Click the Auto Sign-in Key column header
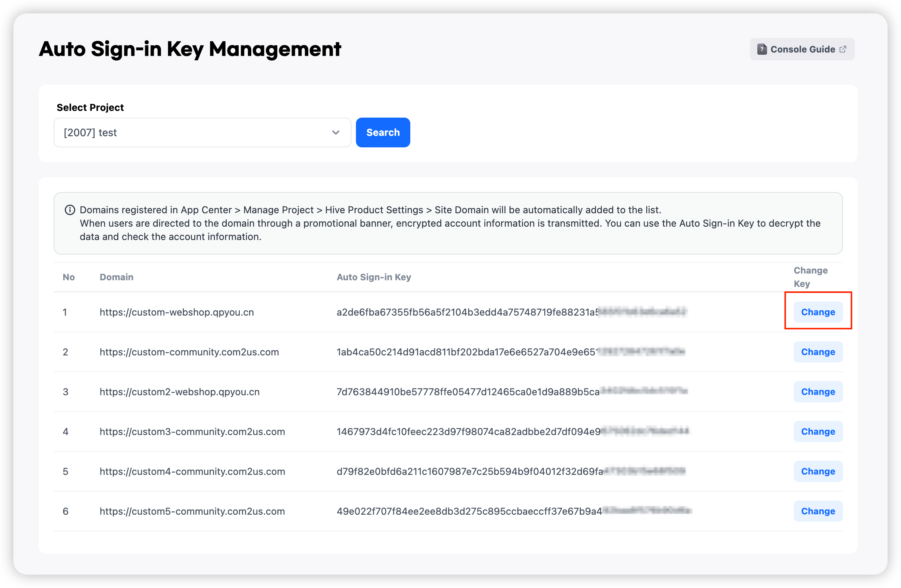The width and height of the screenshot is (901, 588). click(x=374, y=277)
